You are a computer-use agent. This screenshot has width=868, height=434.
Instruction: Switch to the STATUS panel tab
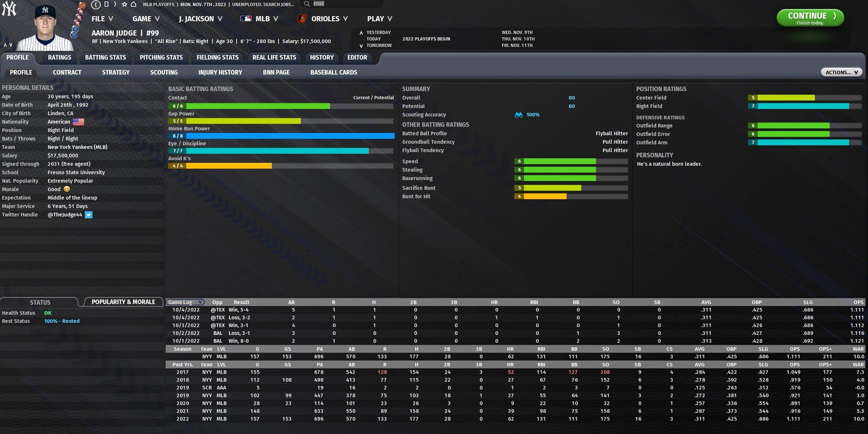40,302
